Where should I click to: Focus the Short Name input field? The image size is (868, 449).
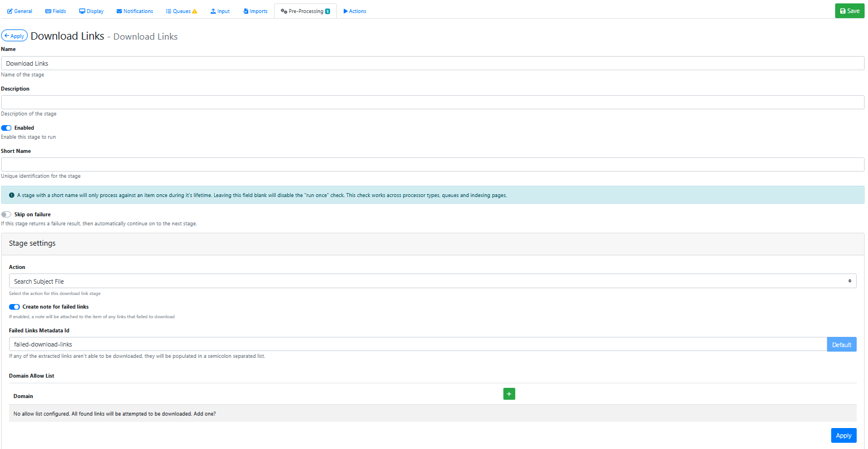pyautogui.click(x=432, y=165)
